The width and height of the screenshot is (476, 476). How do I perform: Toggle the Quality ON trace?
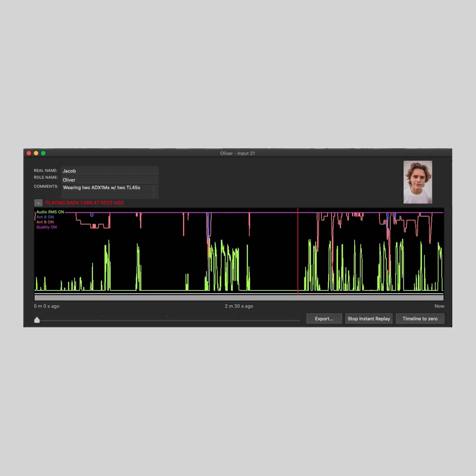coord(46,227)
